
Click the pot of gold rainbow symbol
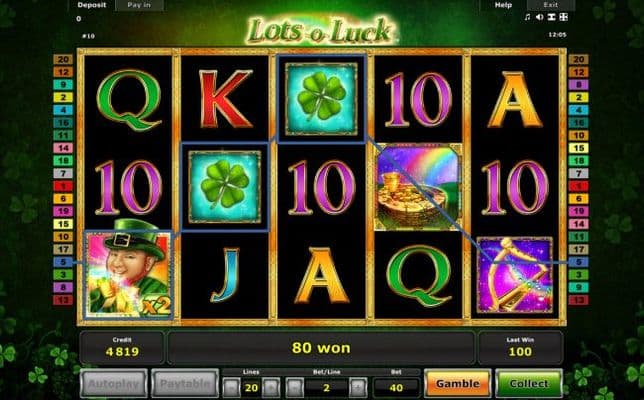pyautogui.click(x=418, y=186)
